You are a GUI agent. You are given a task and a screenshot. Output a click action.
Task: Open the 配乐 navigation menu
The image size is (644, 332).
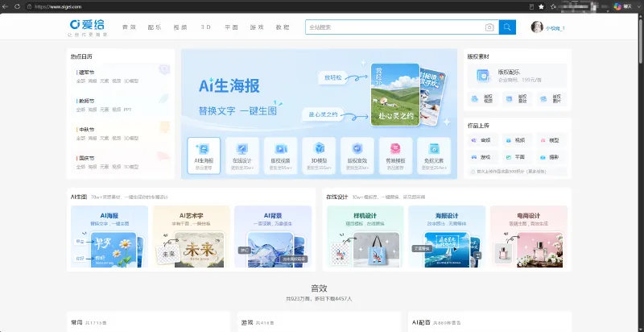pos(155,27)
